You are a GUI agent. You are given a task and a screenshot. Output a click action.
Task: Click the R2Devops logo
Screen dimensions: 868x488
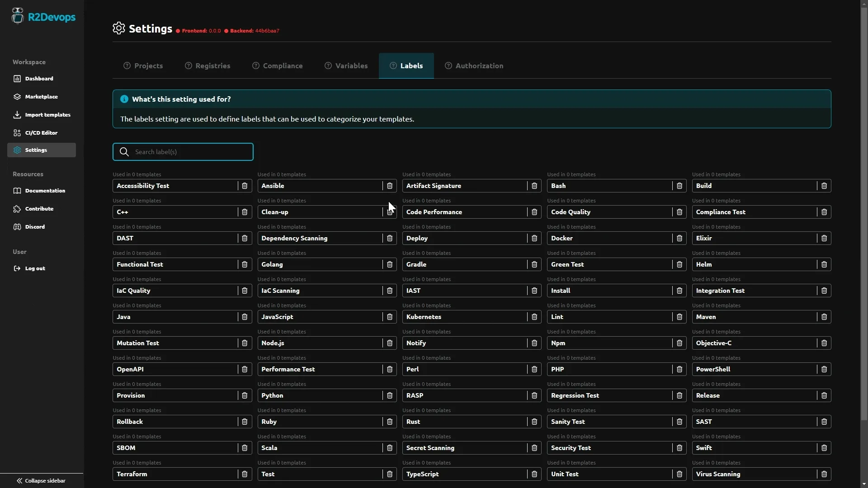44,17
